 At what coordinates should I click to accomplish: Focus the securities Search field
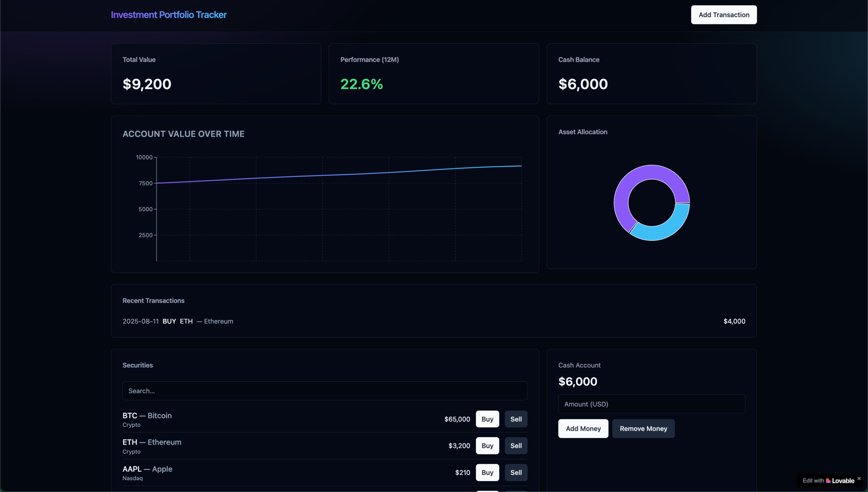pos(325,391)
